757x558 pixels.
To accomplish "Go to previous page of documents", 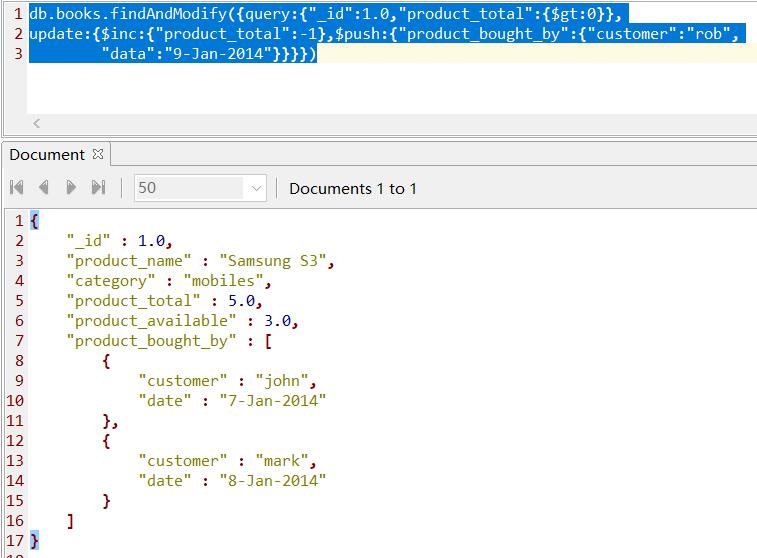I will pyautogui.click(x=43, y=187).
